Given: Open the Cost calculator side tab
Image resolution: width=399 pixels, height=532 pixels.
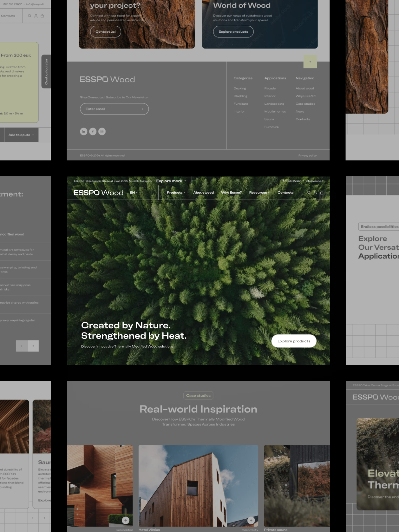Looking at the screenshot, I should tap(46, 71).
